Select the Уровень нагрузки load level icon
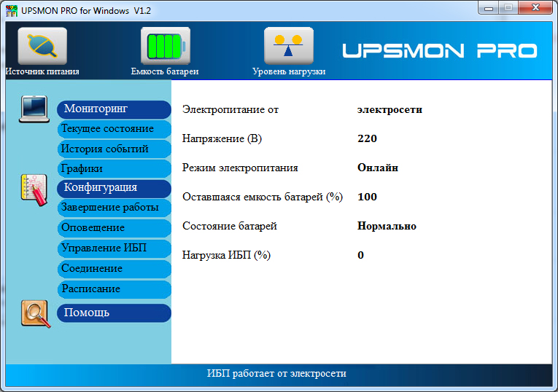Viewport: 558px width, 392px height. tap(289, 46)
